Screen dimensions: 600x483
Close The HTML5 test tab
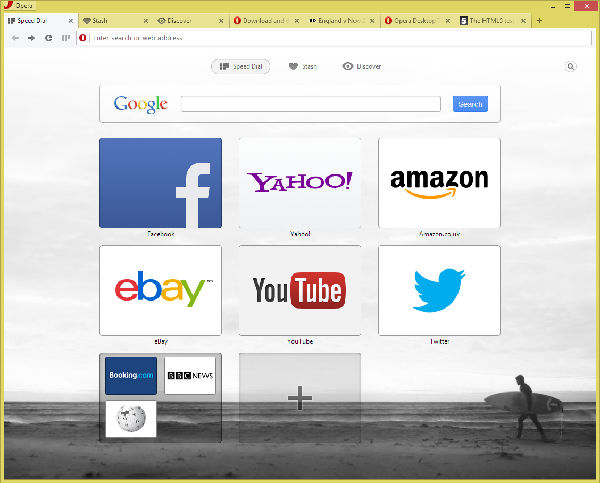click(x=523, y=21)
